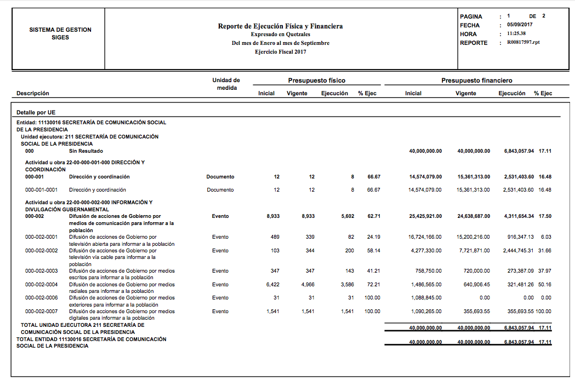Click row code 000-002-0007

click(x=41, y=312)
